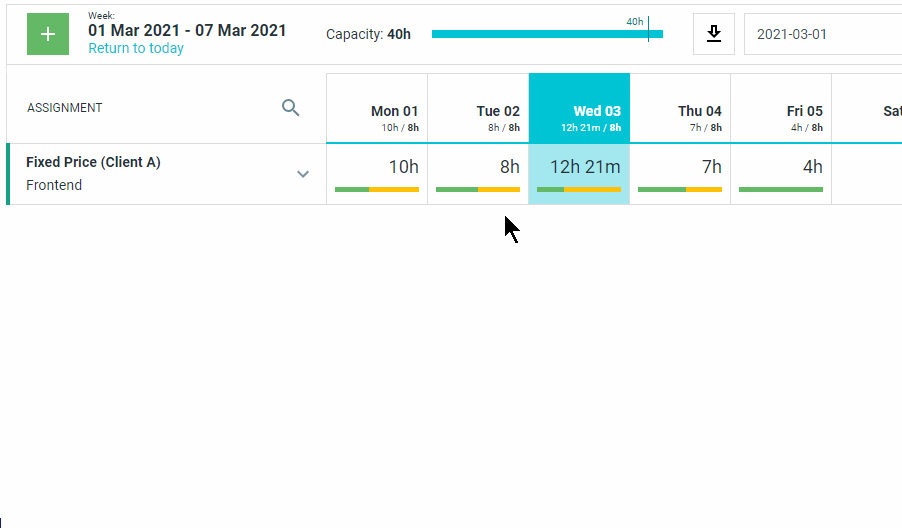Open the 12h 21m cell for Wednesday
The height and width of the screenshot is (528, 902).
point(579,174)
